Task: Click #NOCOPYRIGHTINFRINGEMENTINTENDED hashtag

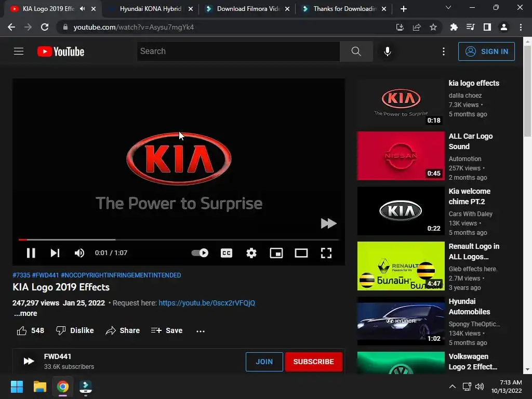Action: point(121,275)
